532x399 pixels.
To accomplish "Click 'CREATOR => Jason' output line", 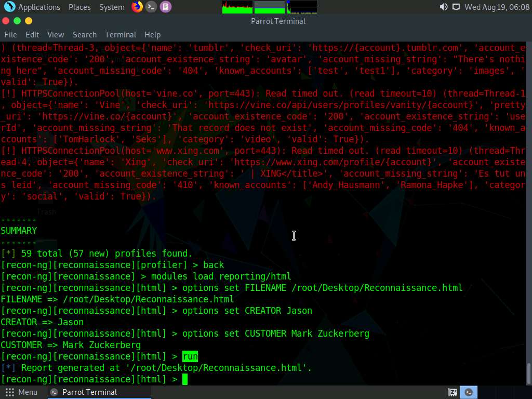I will (x=42, y=322).
